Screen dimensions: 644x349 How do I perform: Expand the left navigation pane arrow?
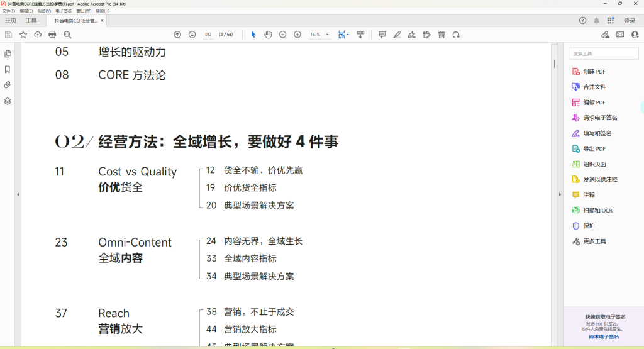coord(18,194)
